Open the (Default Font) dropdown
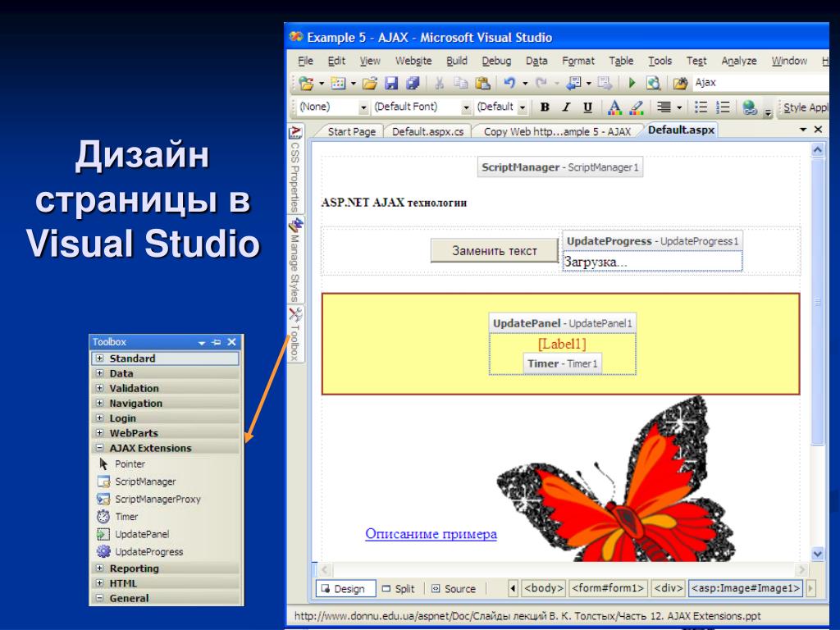 pos(466,107)
